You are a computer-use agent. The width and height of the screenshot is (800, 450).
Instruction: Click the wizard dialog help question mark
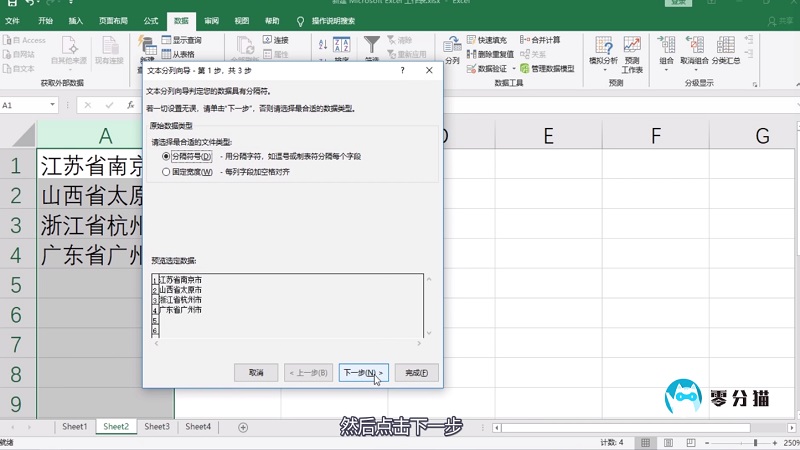402,71
